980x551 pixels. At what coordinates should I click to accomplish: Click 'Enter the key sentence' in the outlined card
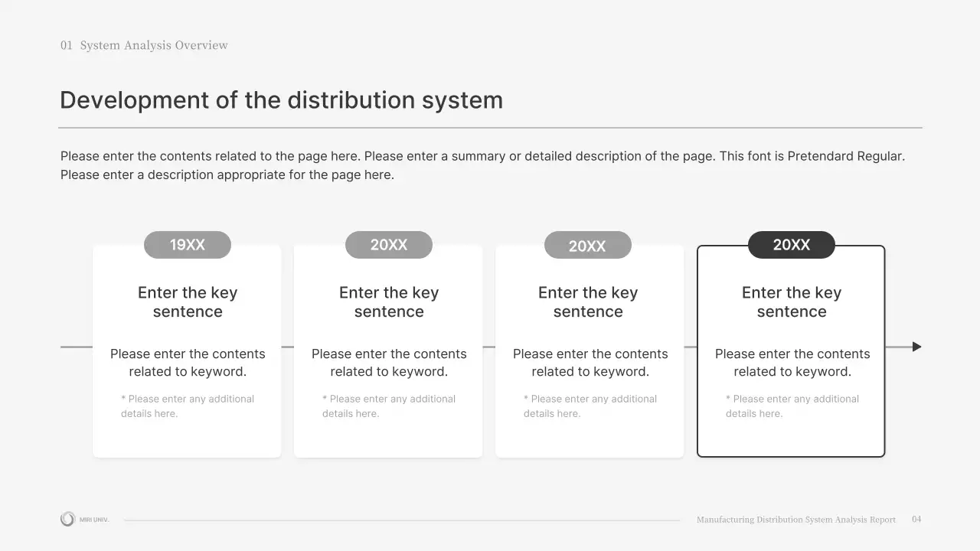(x=791, y=302)
